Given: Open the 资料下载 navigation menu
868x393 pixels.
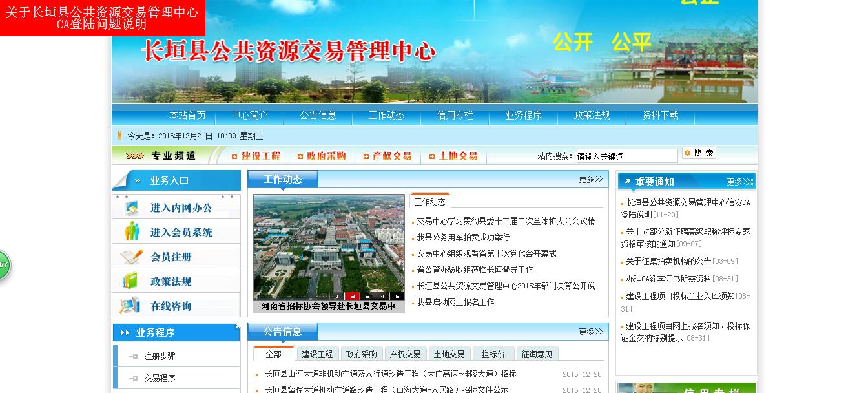Looking at the screenshot, I should [x=659, y=115].
